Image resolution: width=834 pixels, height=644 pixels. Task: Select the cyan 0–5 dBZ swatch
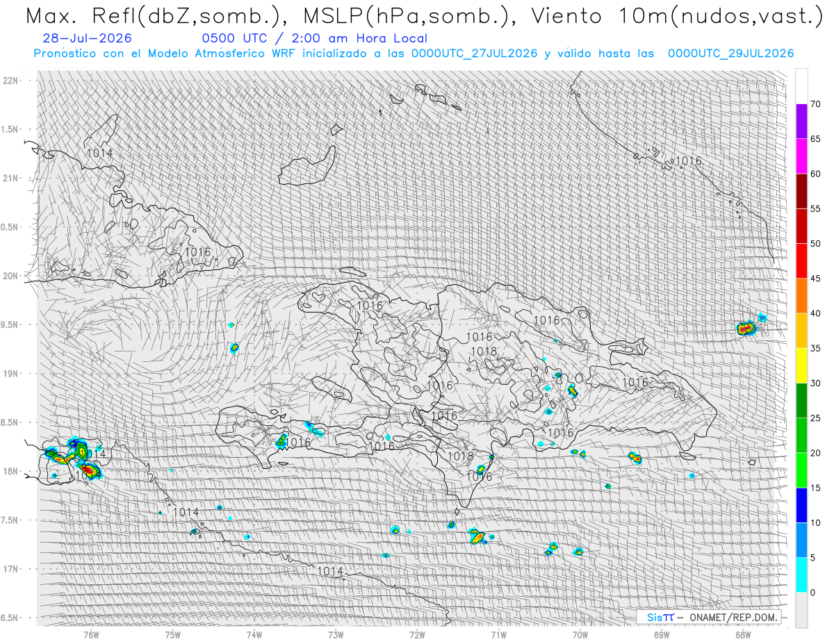click(802, 575)
